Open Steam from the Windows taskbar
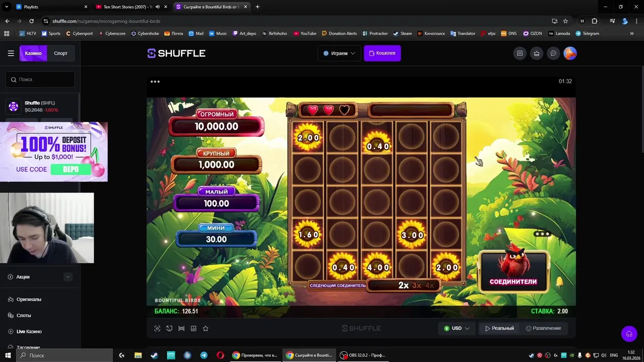 tap(154, 355)
